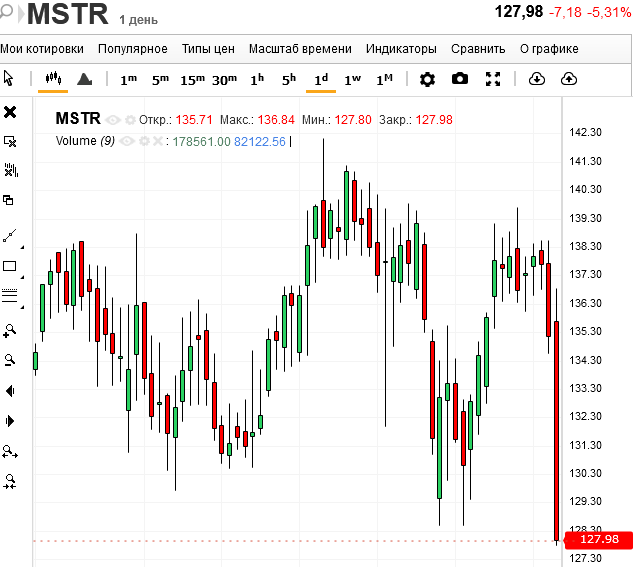Close the drawing sidebar with X
The height and width of the screenshot is (567, 633).
pos(10,112)
